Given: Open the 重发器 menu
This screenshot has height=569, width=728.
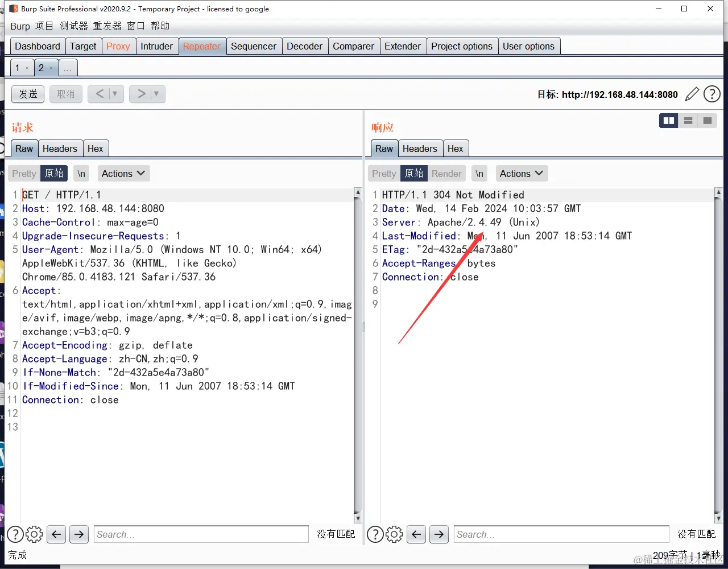Looking at the screenshot, I should [x=107, y=26].
